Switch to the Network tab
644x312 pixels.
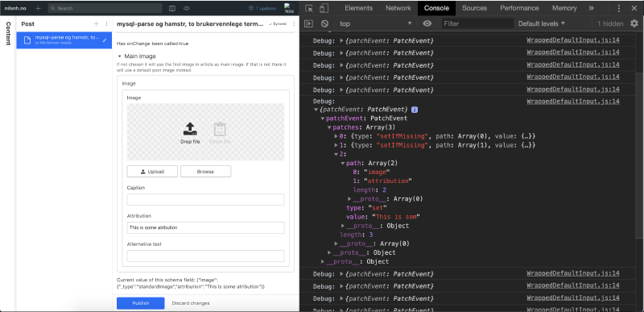398,8
